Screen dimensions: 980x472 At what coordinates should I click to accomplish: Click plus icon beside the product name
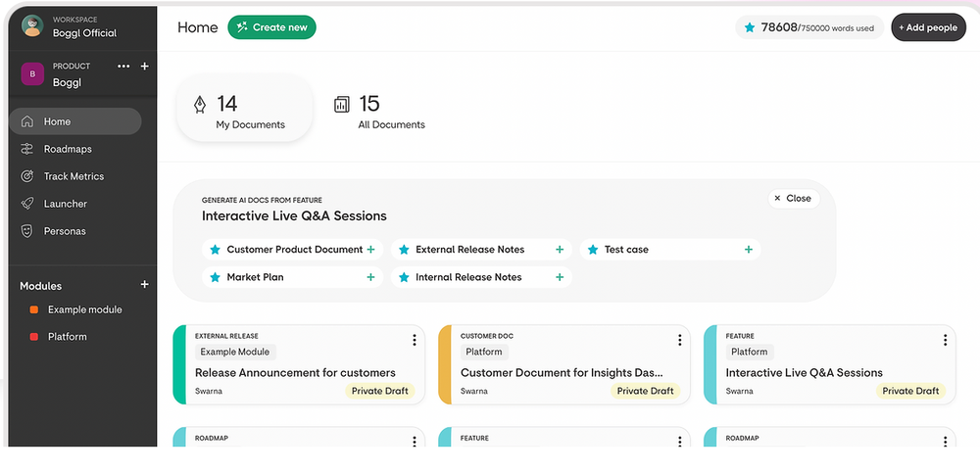click(x=144, y=66)
